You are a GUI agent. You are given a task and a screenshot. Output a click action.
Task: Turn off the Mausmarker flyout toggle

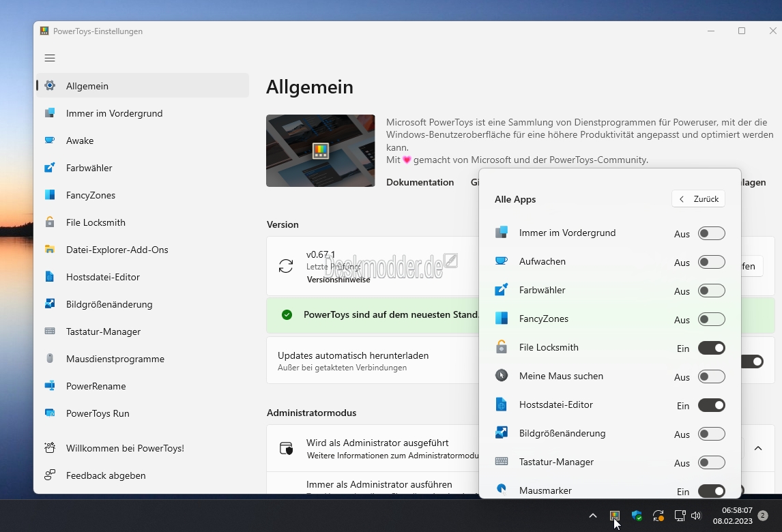pos(711,491)
